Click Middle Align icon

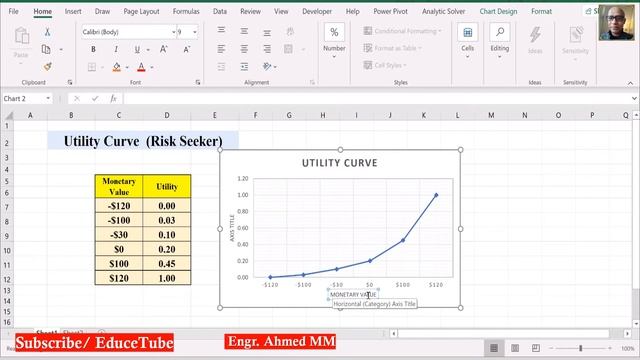pos(244,31)
